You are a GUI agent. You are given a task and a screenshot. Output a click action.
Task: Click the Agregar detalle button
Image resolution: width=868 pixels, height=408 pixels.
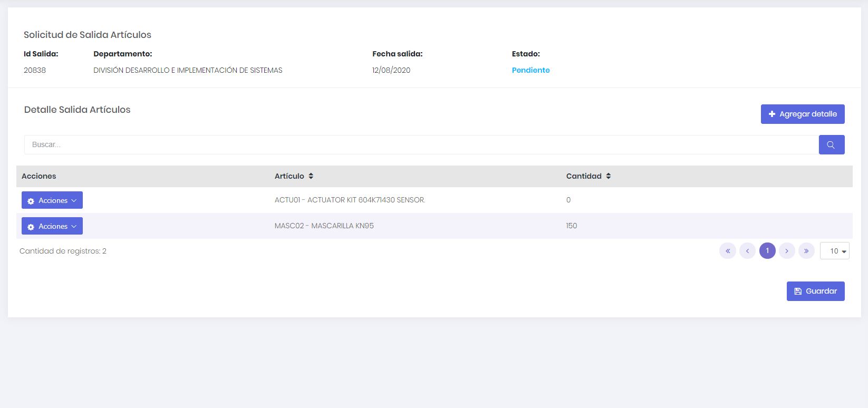point(802,114)
